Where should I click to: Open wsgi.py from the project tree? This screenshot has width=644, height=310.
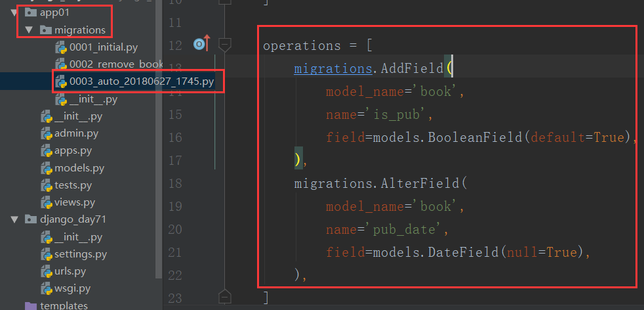[x=72, y=288]
